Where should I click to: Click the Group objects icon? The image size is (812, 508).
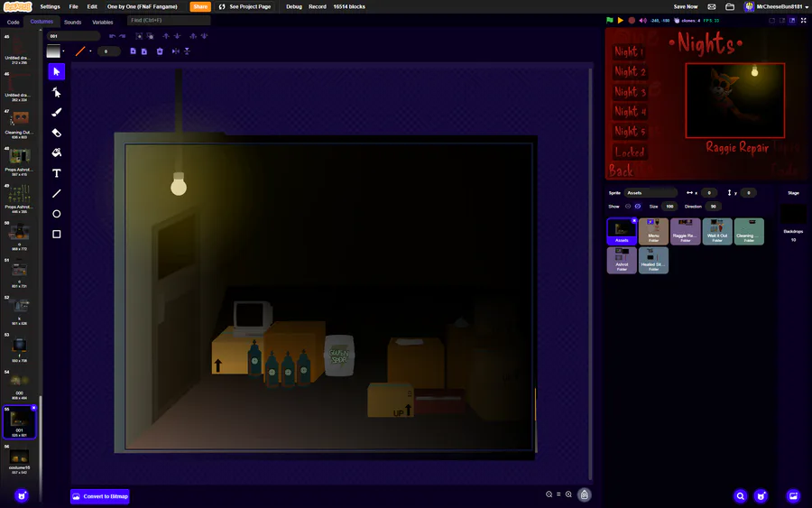coord(139,36)
